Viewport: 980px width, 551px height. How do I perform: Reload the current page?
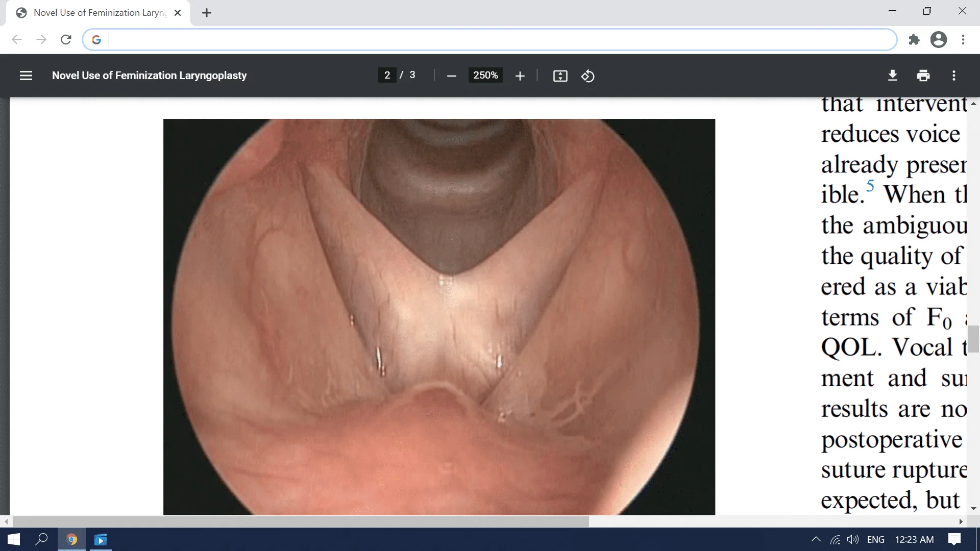66,39
